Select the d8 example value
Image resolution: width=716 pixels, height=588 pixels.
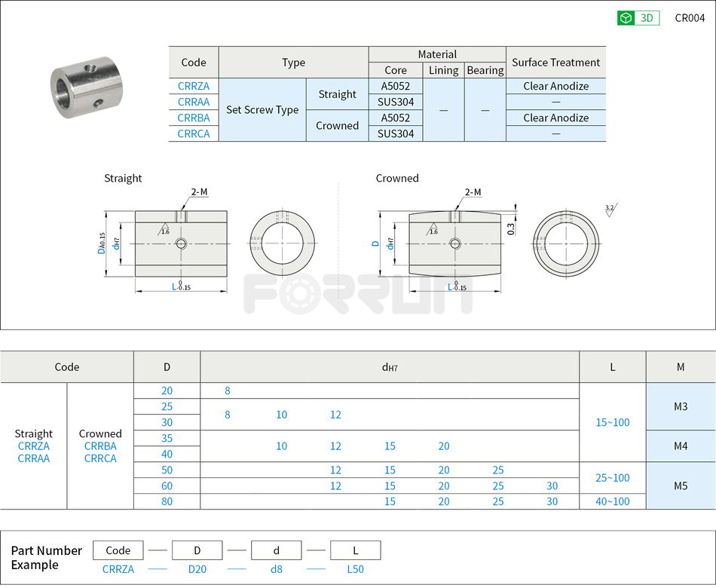pos(277,569)
